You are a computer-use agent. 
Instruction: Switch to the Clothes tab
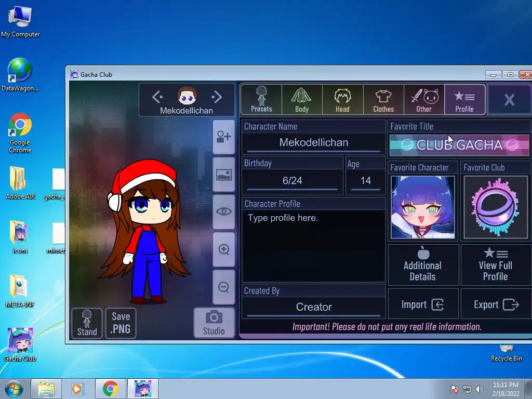tap(383, 99)
